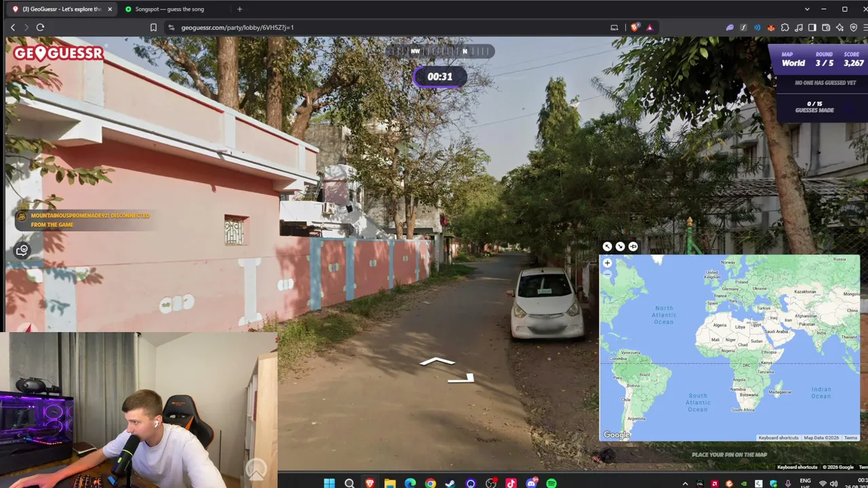
Task: Zoom in on the guess map
Action: (x=608, y=263)
